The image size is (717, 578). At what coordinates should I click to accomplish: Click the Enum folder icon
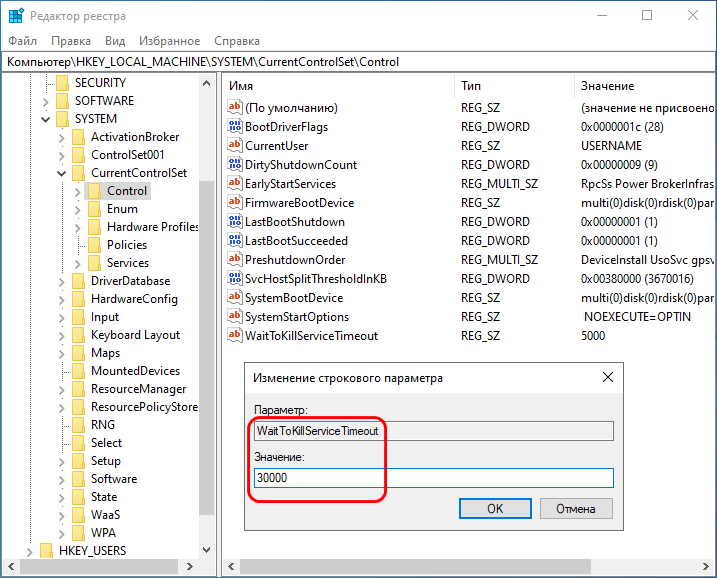point(95,209)
